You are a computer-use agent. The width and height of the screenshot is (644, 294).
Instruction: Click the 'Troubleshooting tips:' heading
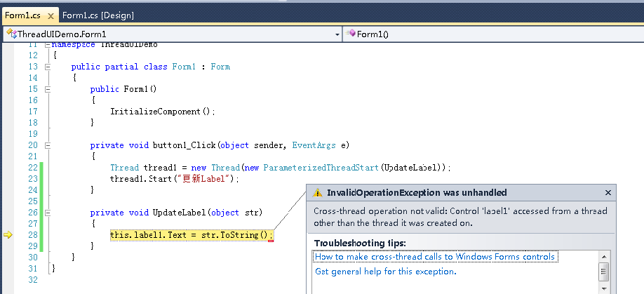pyautogui.click(x=360, y=243)
